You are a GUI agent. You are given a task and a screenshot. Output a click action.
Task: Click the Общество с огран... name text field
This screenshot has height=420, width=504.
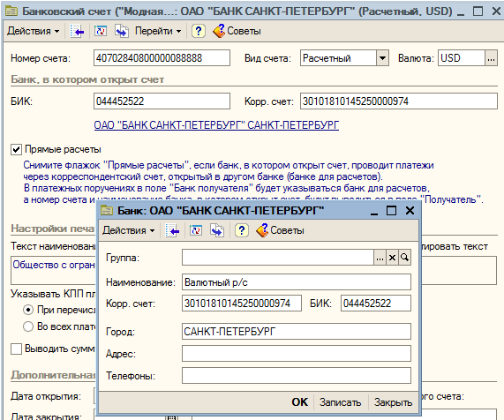coord(53,270)
